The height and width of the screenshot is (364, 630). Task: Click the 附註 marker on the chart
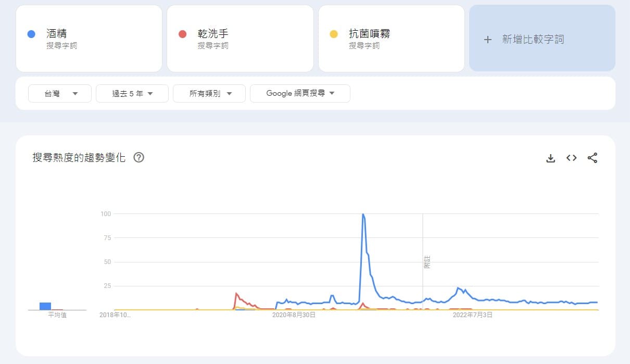(427, 262)
